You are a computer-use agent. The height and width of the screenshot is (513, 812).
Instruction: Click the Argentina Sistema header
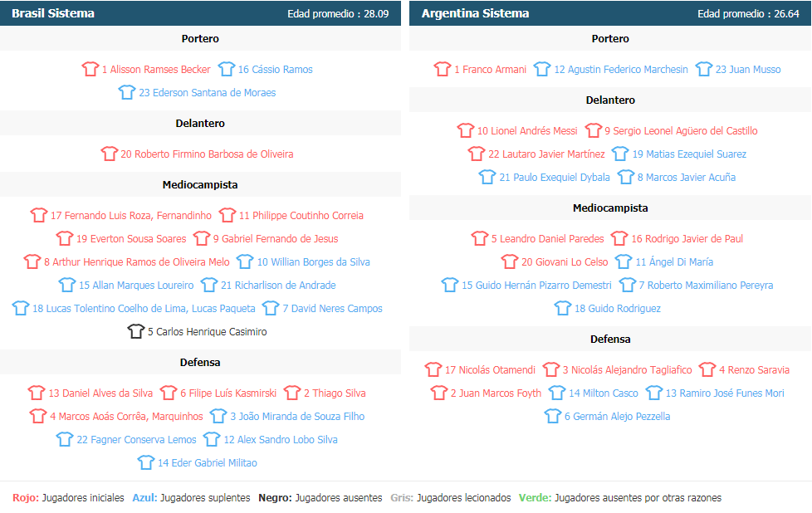475,13
